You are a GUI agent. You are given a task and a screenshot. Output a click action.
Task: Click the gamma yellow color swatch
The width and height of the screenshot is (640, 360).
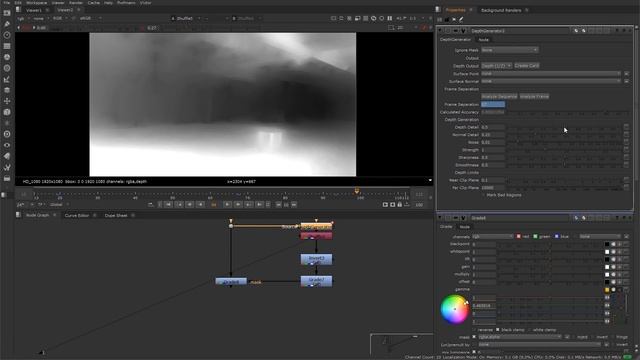click(x=607, y=290)
